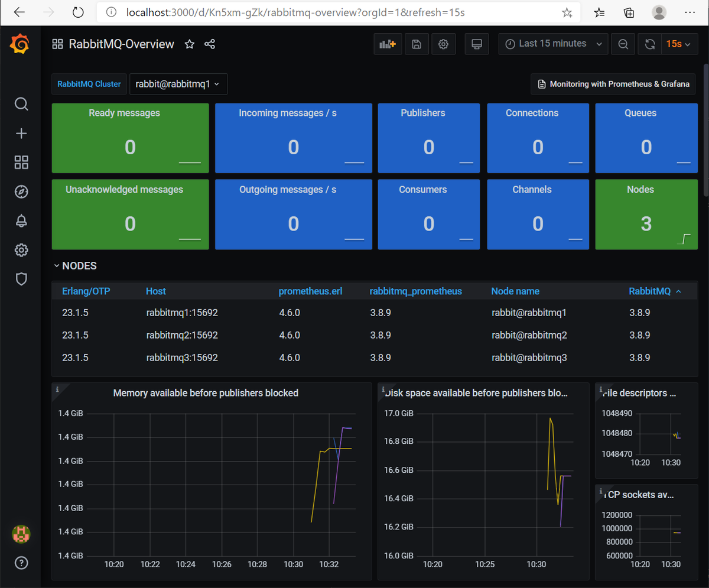Open the Grafana search panel
The image size is (709, 588).
(21, 103)
